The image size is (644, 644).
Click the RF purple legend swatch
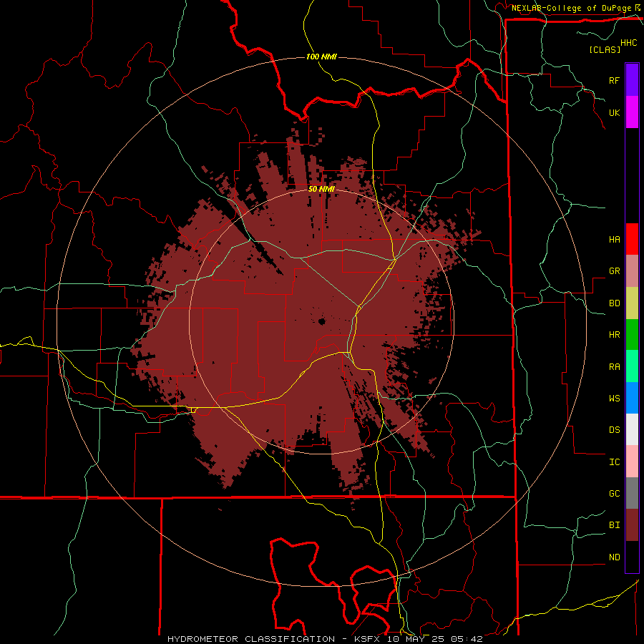632,80
